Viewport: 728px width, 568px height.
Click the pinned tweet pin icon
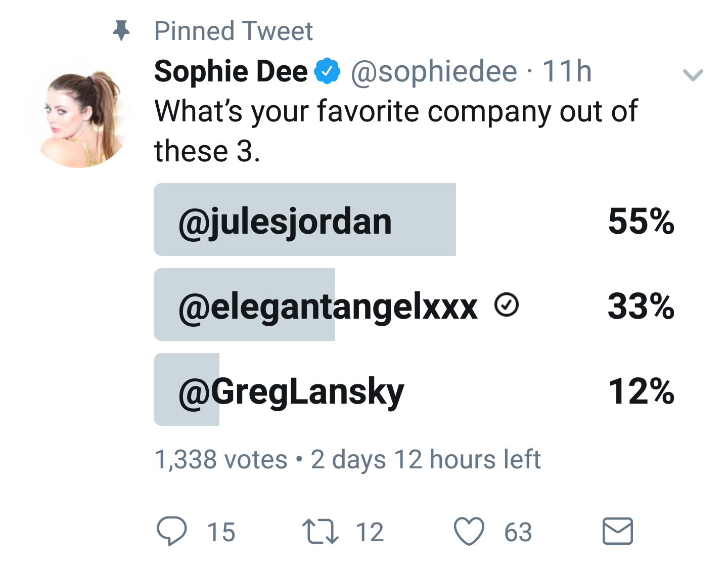pyautogui.click(x=121, y=30)
